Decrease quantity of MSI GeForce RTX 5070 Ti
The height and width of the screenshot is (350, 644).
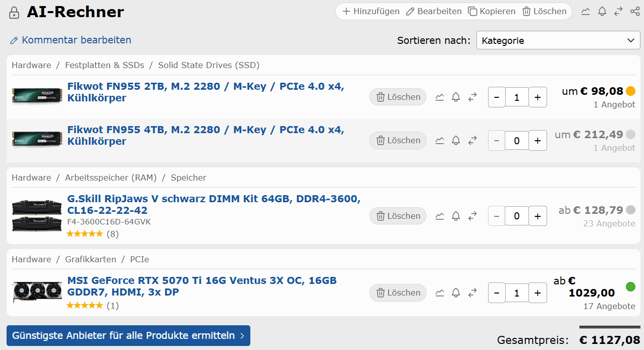click(497, 293)
